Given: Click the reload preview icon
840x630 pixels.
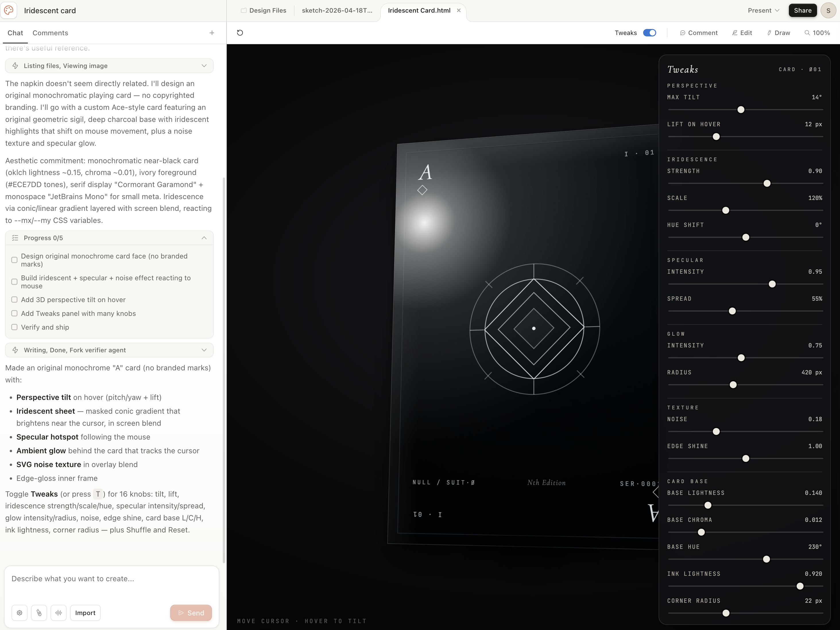Looking at the screenshot, I should 240,33.
